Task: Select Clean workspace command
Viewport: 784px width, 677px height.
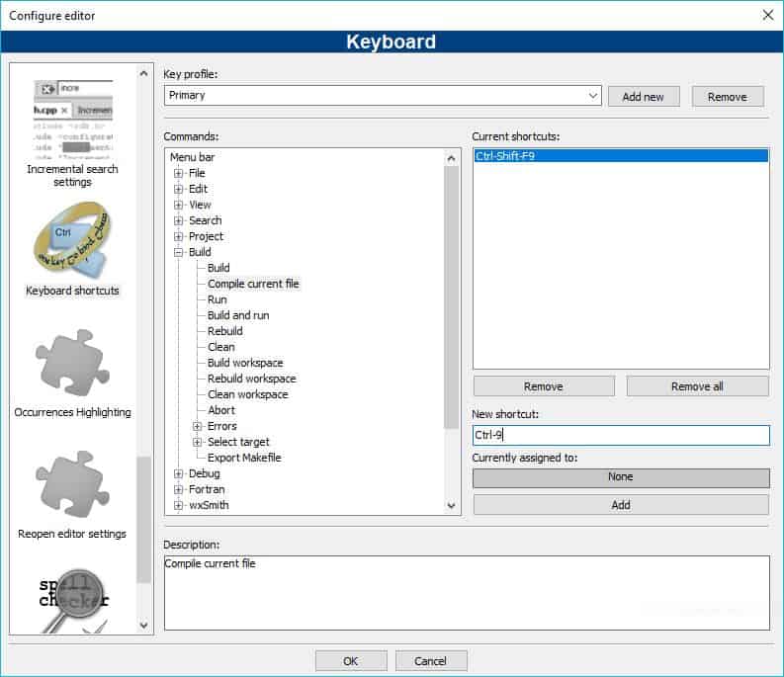Action: click(x=248, y=394)
